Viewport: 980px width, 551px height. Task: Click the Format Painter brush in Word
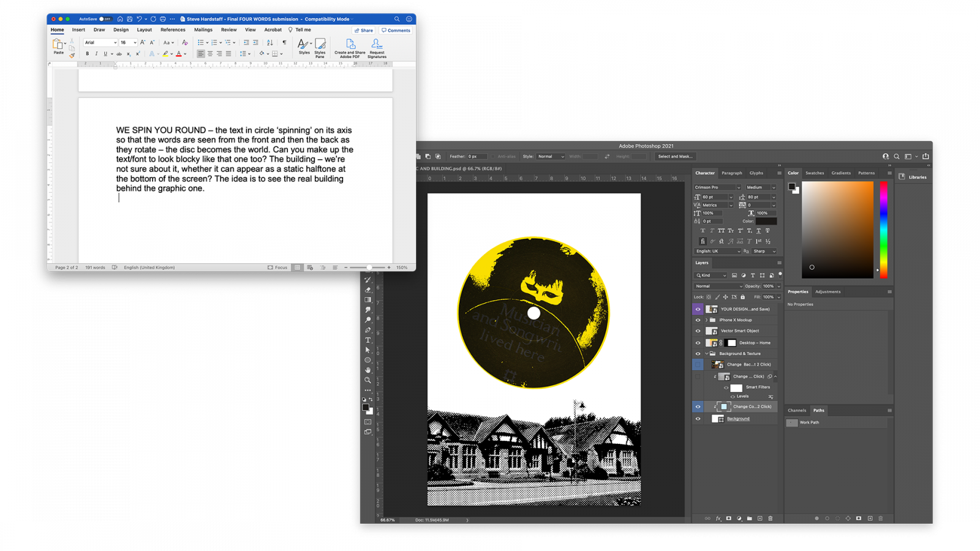[72, 55]
